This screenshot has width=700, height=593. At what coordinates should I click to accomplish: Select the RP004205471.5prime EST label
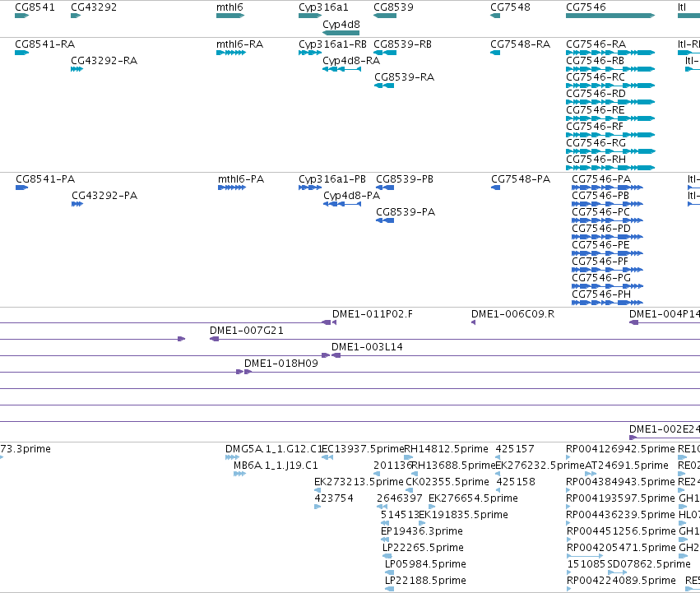(621, 548)
